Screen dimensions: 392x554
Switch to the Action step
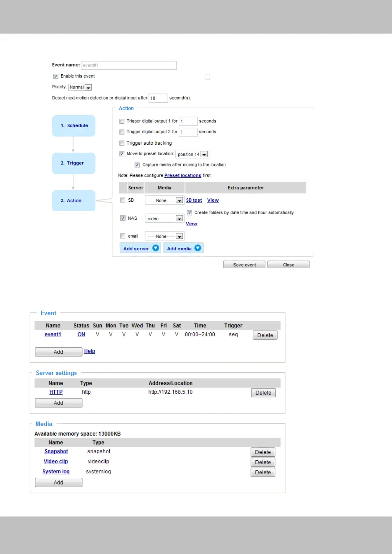tap(74, 201)
